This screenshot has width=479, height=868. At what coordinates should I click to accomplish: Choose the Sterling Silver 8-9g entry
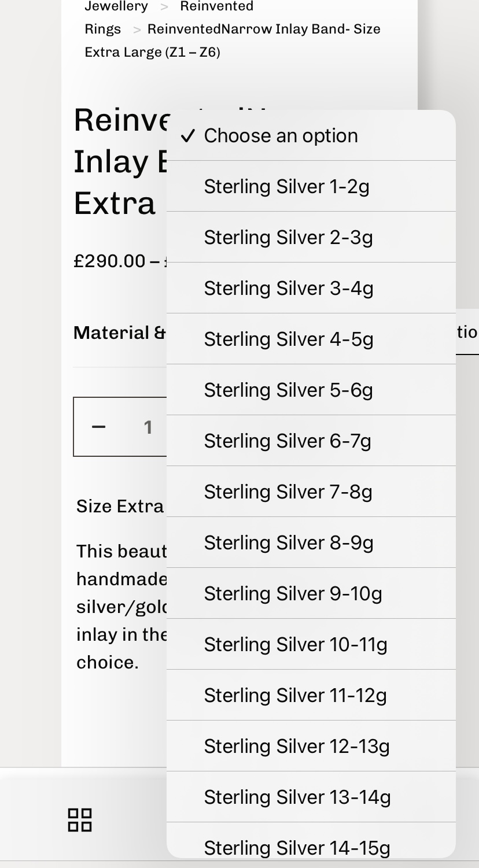click(288, 543)
